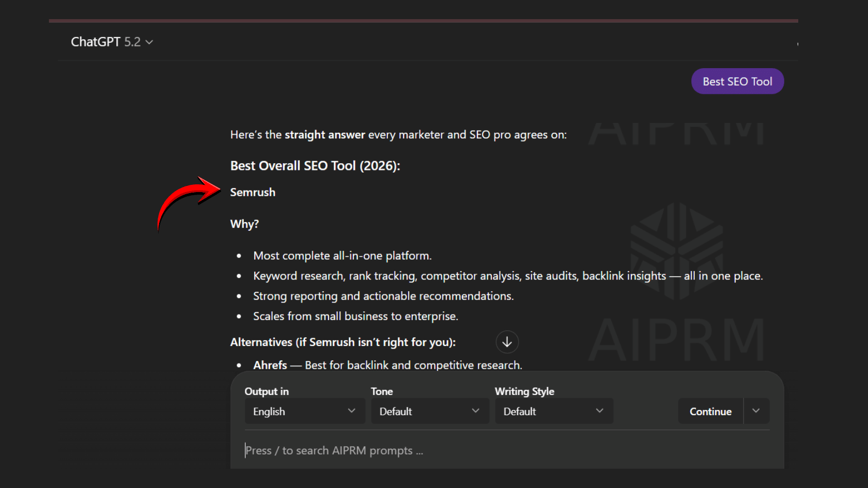Click the Why? subheading

(x=244, y=224)
